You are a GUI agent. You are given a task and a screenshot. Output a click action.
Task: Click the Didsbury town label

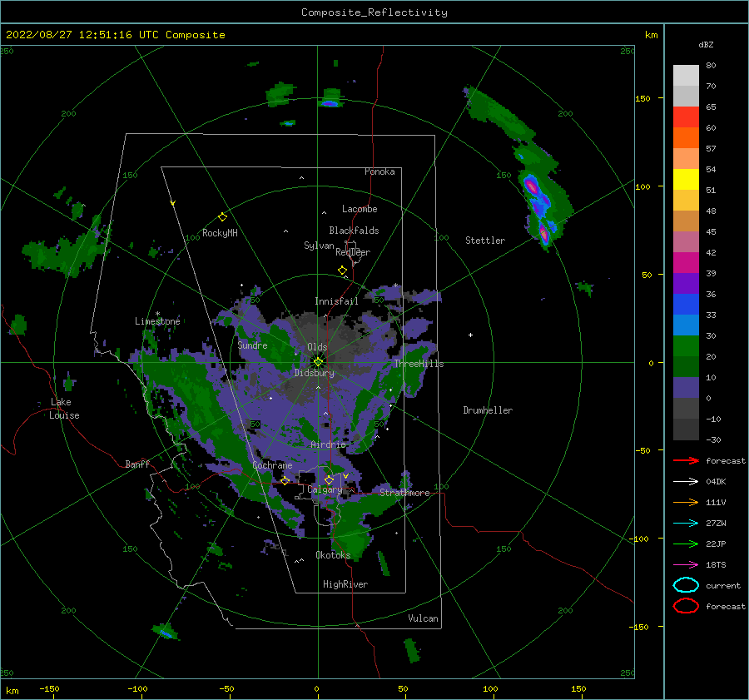pos(314,373)
